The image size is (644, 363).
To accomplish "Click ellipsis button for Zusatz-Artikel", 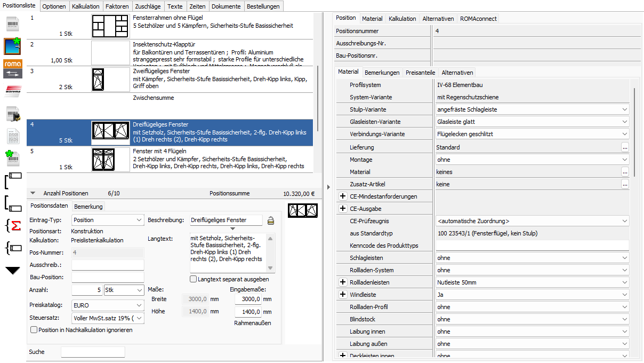I will click(625, 184).
